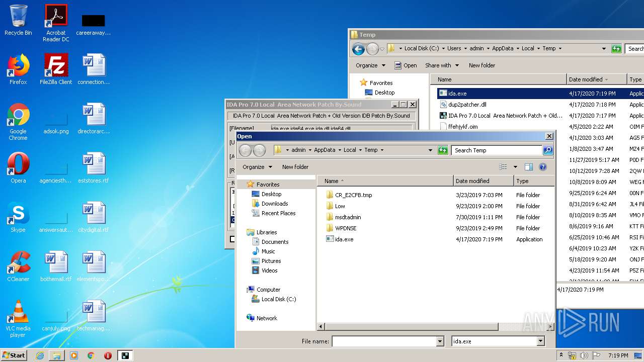Launch Google Chrome from desktop
644x362 pixels.
18,122
